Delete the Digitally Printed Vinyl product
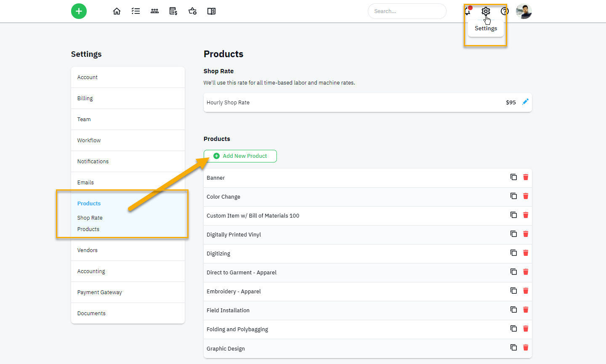 [526, 234]
